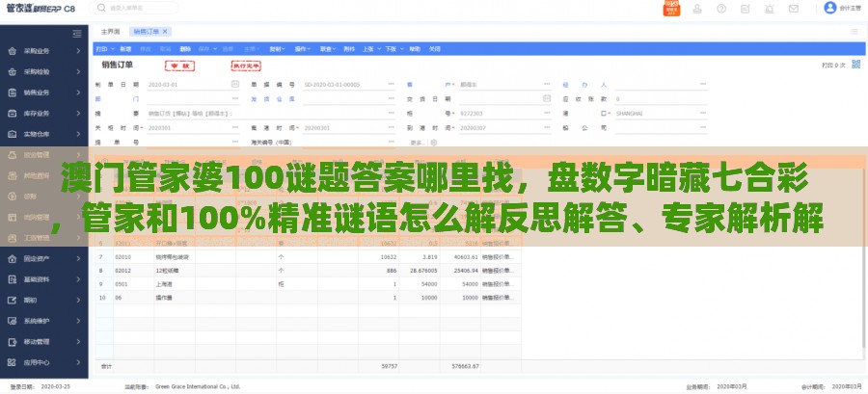Viewport: 868px width, 394px height.
Task: Expand the 库存业务 chevron
Action: (79, 114)
